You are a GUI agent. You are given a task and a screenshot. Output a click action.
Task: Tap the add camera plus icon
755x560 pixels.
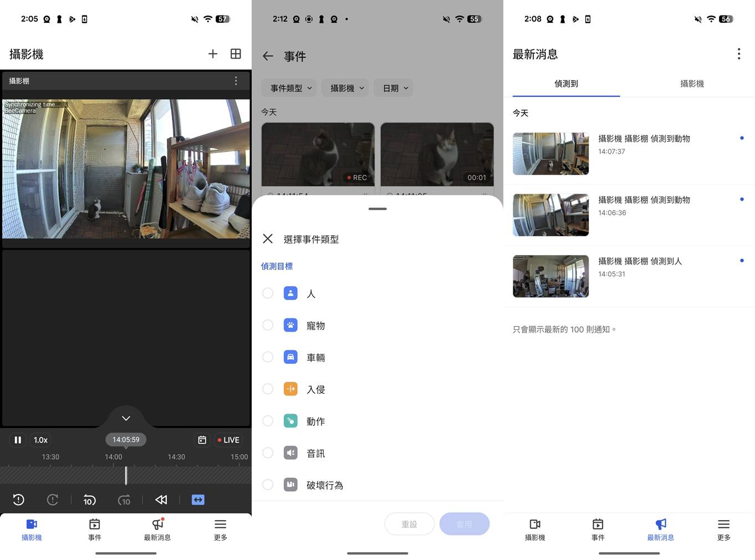[213, 54]
